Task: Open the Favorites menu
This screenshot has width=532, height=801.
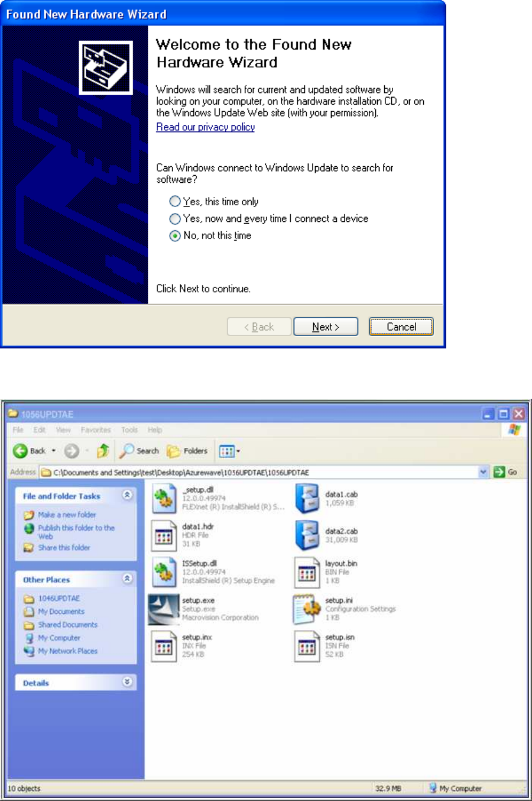Action: tap(96, 430)
